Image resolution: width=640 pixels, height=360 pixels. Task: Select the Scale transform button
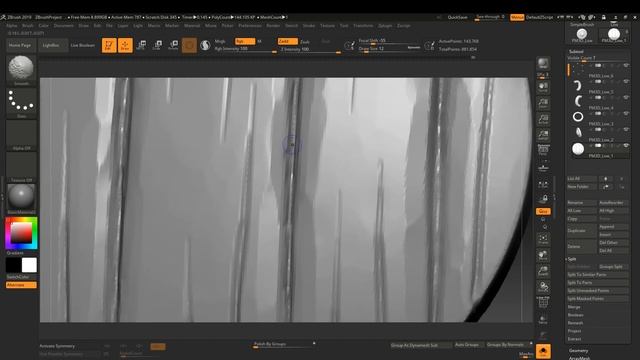pos(157,45)
